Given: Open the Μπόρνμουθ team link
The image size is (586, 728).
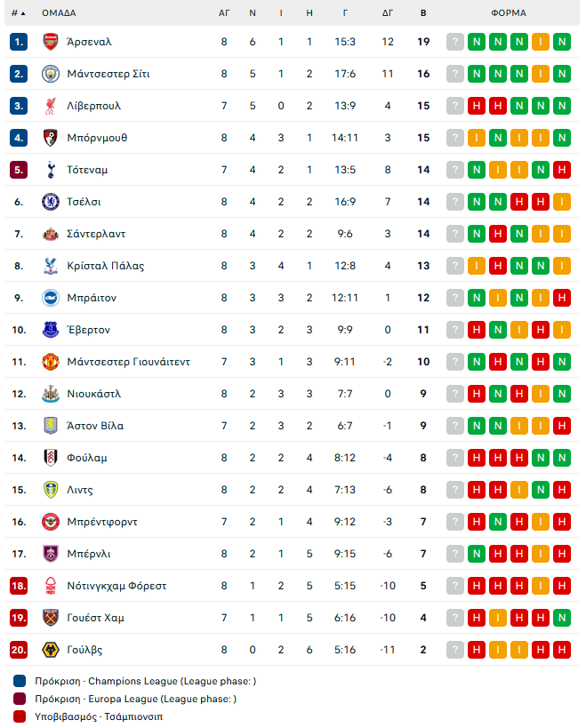Looking at the screenshot, I should tap(97, 138).
